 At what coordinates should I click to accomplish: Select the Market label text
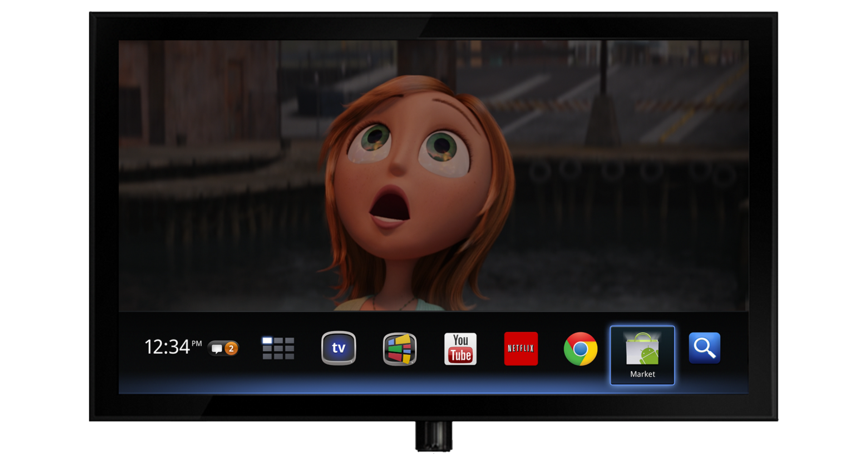[x=642, y=374]
